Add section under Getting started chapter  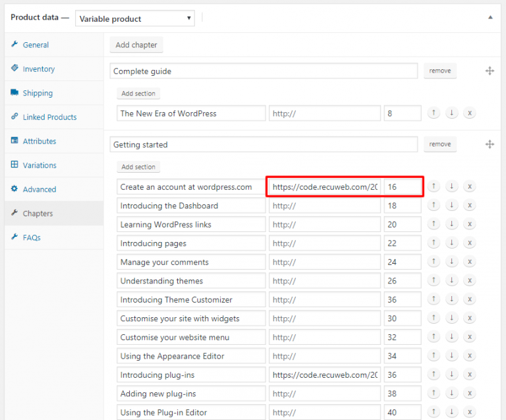[x=138, y=167]
